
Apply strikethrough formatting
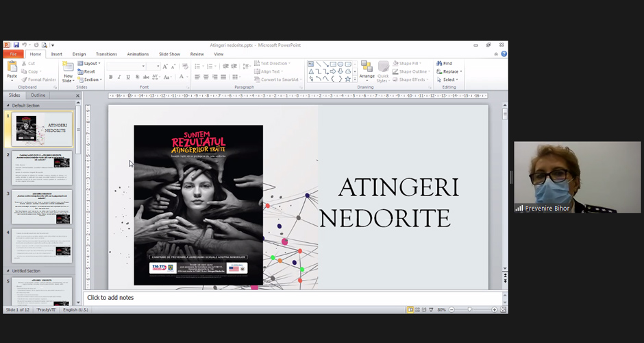click(x=146, y=77)
